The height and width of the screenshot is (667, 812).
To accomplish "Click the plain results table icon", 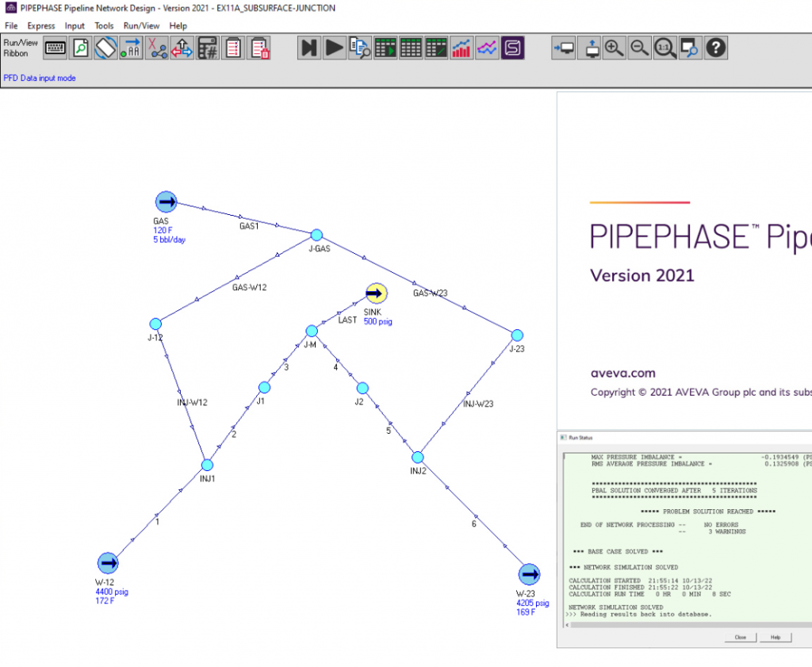I will [411, 48].
